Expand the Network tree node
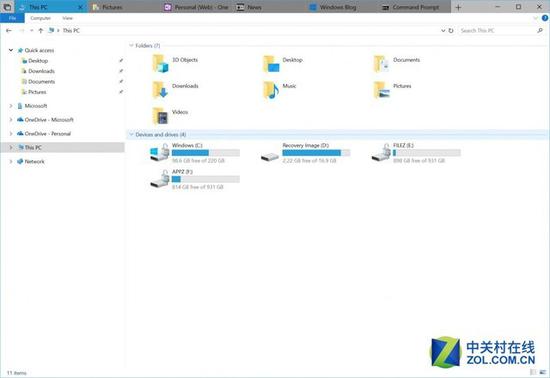This screenshot has width=550, height=378. coord(11,161)
